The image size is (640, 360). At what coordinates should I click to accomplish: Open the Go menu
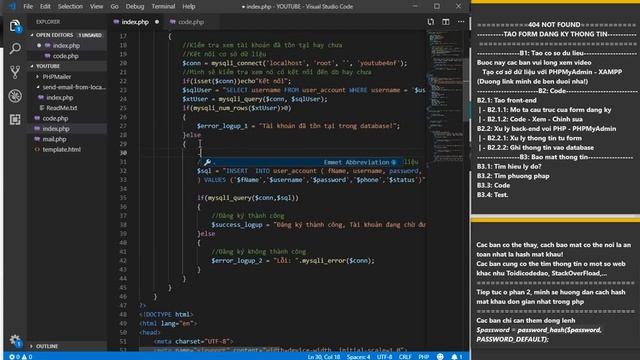(x=114, y=7)
